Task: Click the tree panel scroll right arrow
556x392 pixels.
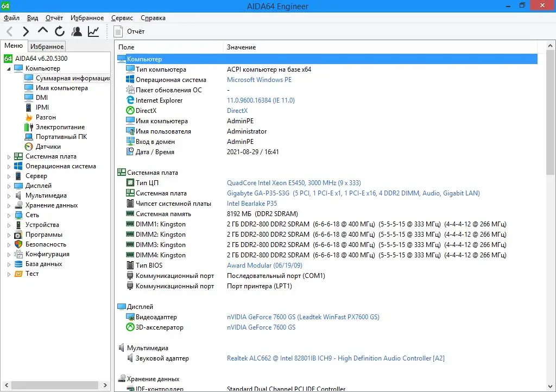Action: click(105, 385)
